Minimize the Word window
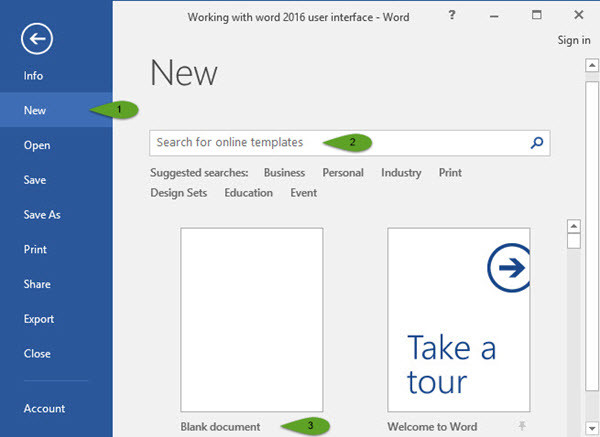The image size is (600, 437). [x=494, y=16]
